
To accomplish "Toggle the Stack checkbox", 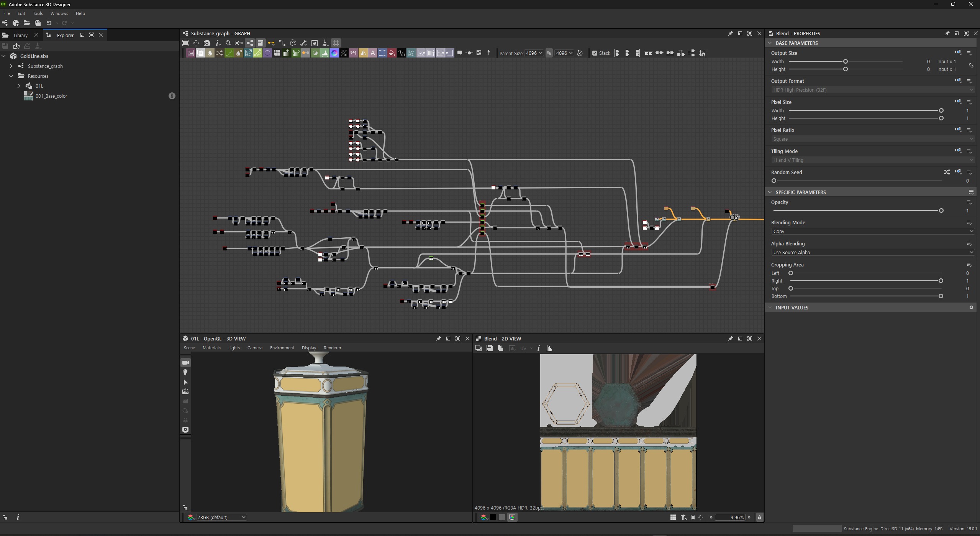I will pyautogui.click(x=595, y=53).
